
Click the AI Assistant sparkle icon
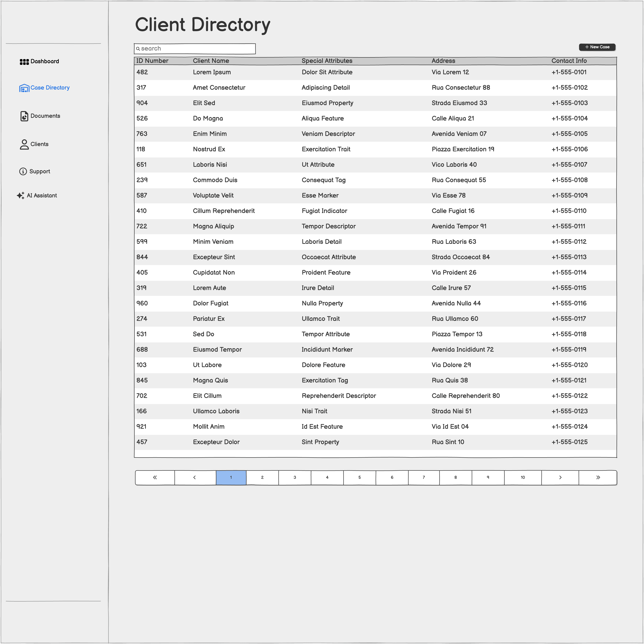pos(21,196)
